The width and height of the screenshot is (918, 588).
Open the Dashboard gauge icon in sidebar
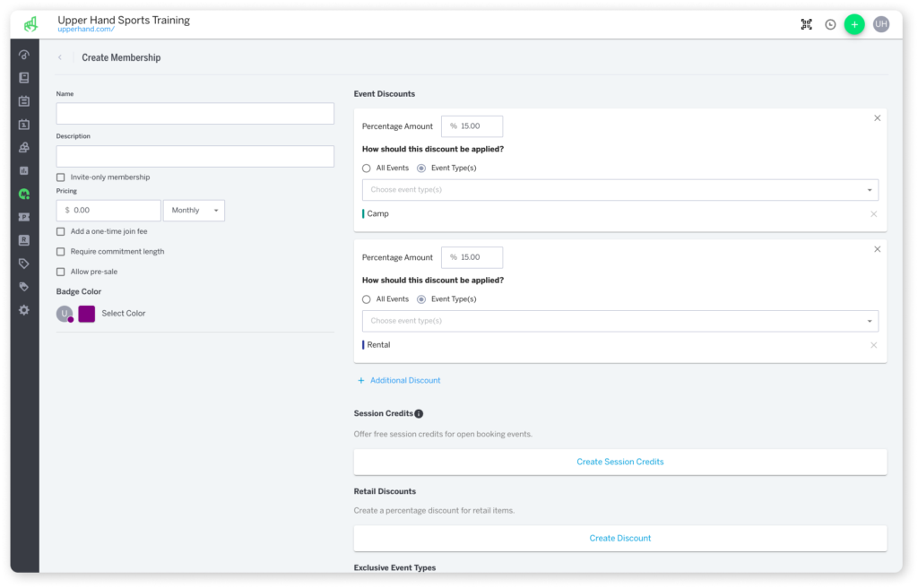coord(24,55)
